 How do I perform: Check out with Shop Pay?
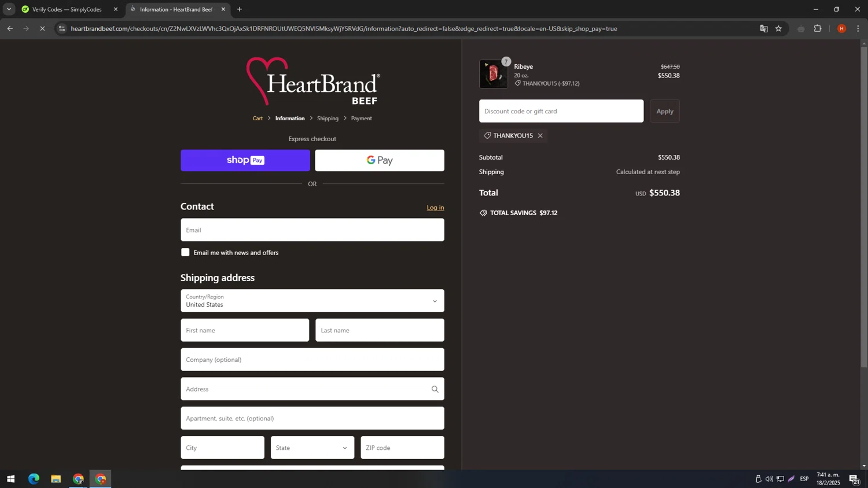tap(245, 160)
